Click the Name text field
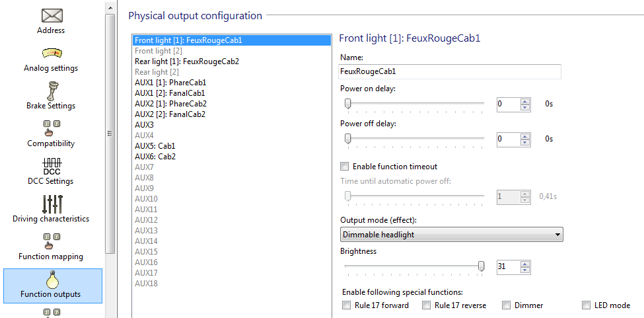This screenshot has height=318, width=644. 449,71
